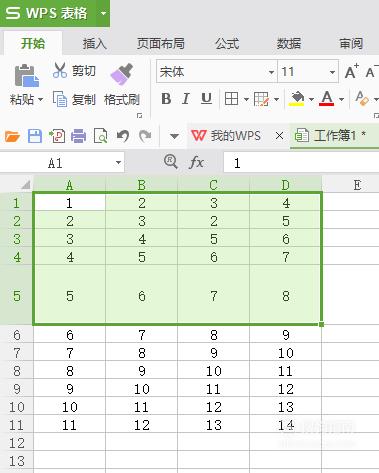
Task: Toggle bold formatting
Action: click(166, 99)
